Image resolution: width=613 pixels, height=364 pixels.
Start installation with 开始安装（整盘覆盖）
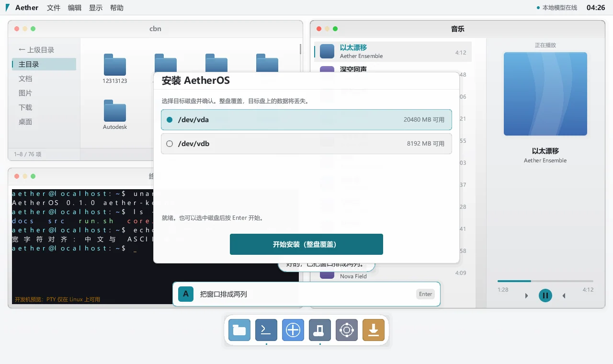[x=306, y=244]
